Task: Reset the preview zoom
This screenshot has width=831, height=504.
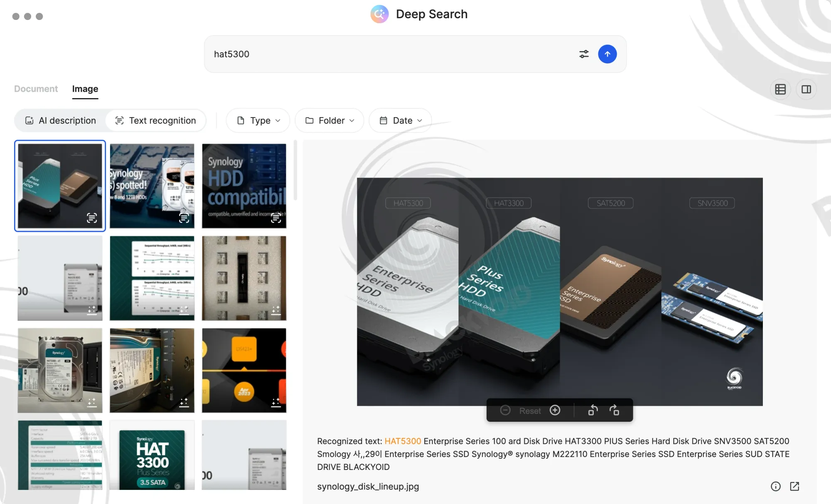Action: pos(530,411)
